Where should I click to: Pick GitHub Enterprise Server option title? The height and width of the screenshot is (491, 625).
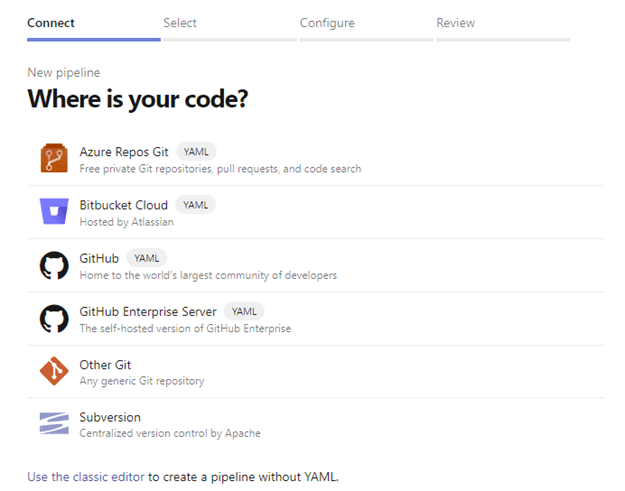pyautogui.click(x=148, y=311)
